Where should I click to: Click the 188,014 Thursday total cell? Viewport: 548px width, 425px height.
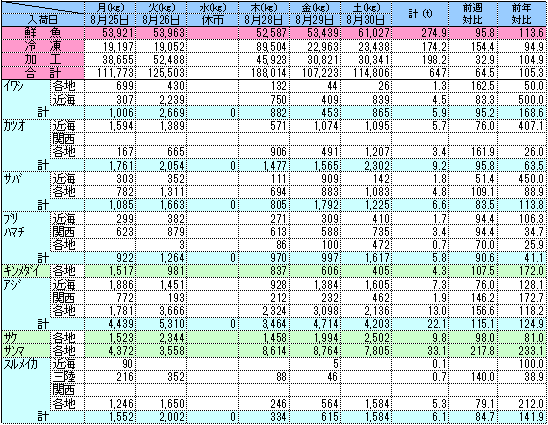[264, 73]
